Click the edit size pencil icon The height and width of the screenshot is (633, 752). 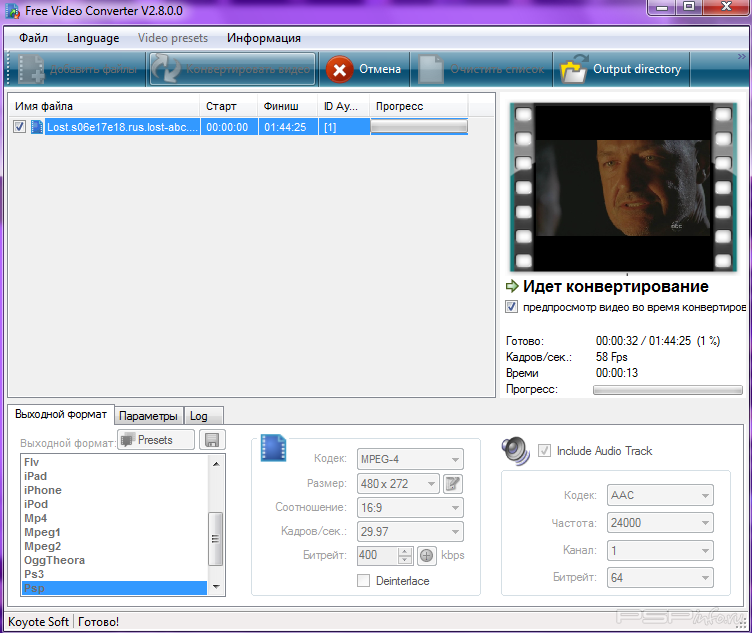(452, 484)
